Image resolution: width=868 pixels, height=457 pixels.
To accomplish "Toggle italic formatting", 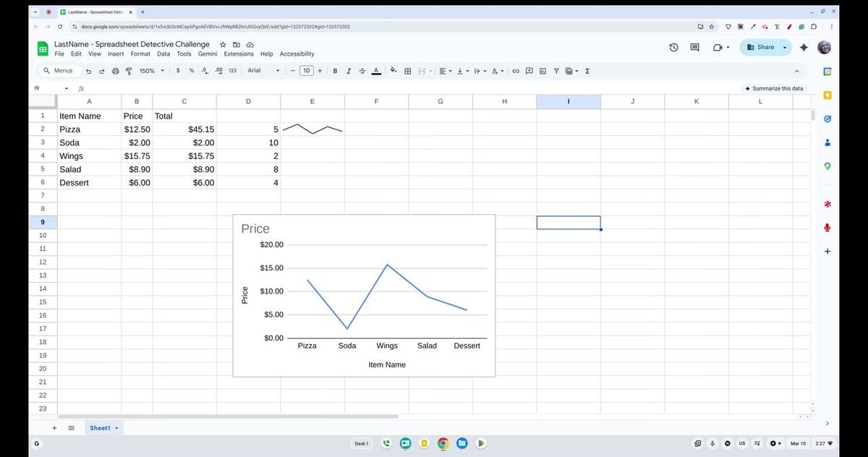I will click(349, 71).
